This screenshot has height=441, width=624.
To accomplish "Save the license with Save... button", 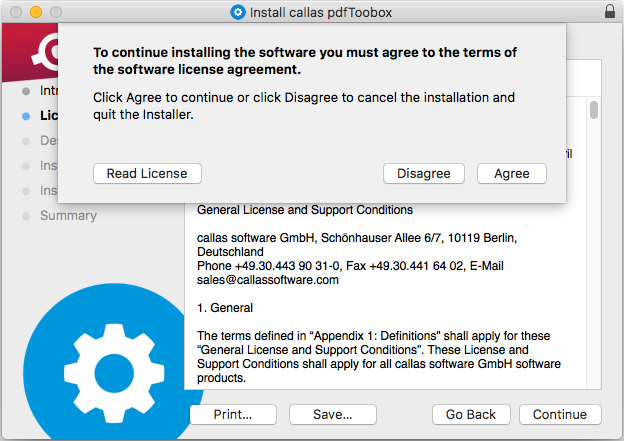I will (x=333, y=414).
